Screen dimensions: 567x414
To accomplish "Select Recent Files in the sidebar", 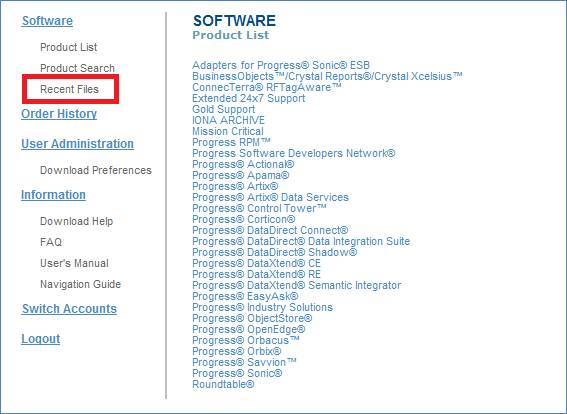I will pos(69,89).
